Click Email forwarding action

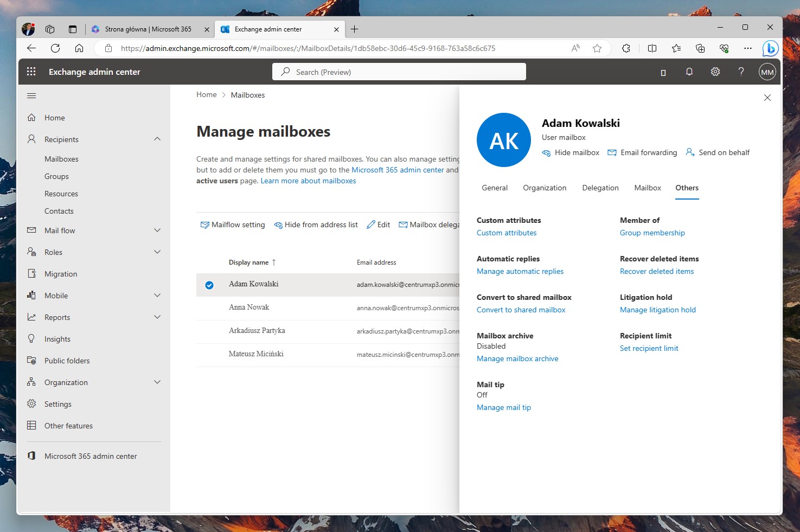click(642, 153)
